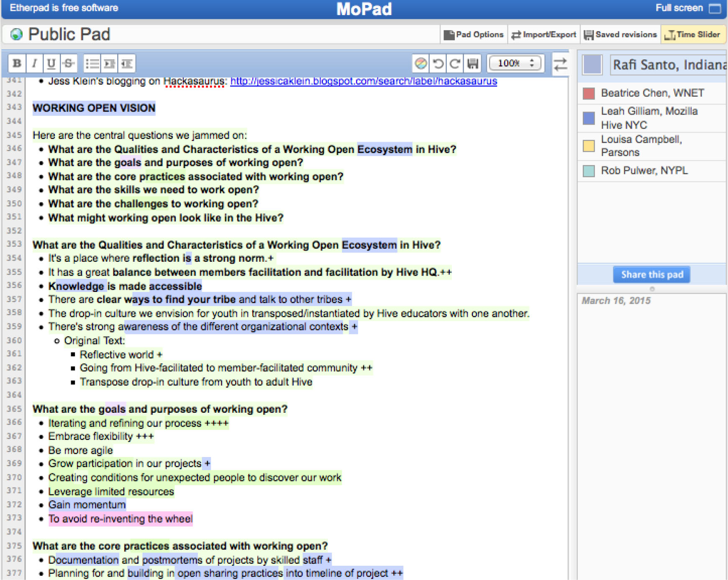The height and width of the screenshot is (580, 728).
Task: Open Import/Export menu
Action: [543, 35]
